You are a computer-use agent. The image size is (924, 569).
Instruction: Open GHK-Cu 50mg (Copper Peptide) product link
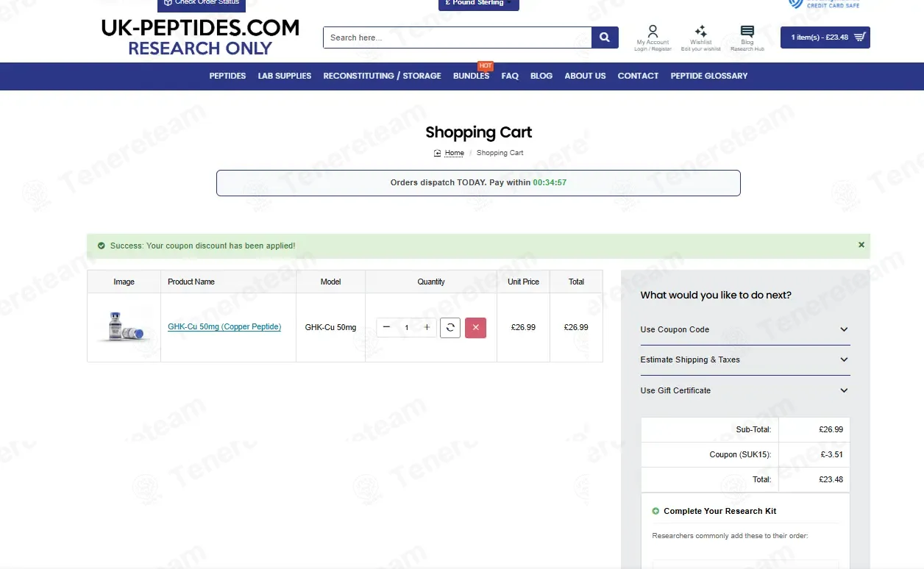coord(224,327)
